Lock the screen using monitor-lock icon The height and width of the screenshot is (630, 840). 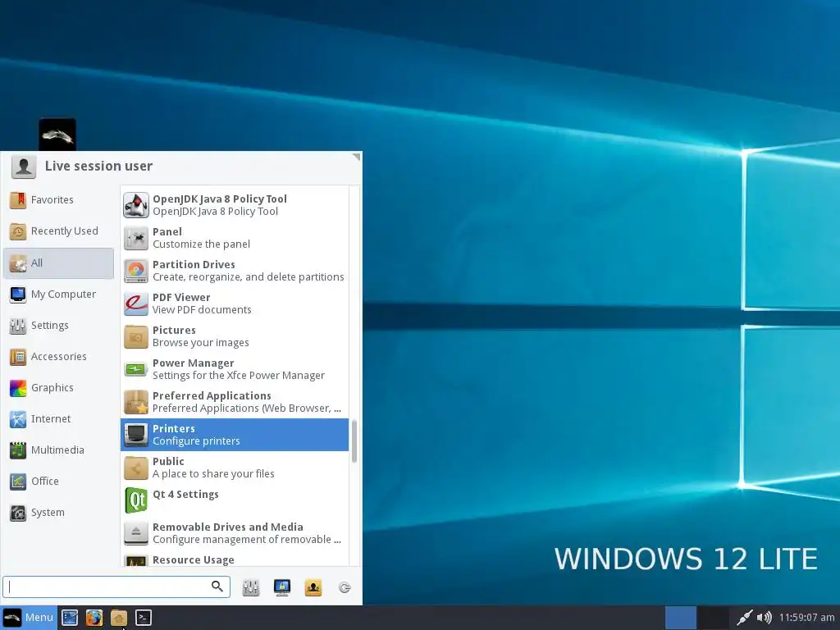282,587
